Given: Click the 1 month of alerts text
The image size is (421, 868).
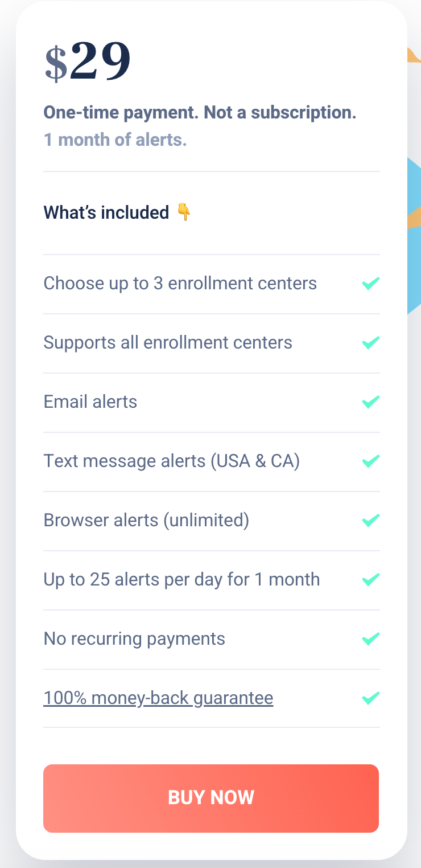Looking at the screenshot, I should 115,140.
